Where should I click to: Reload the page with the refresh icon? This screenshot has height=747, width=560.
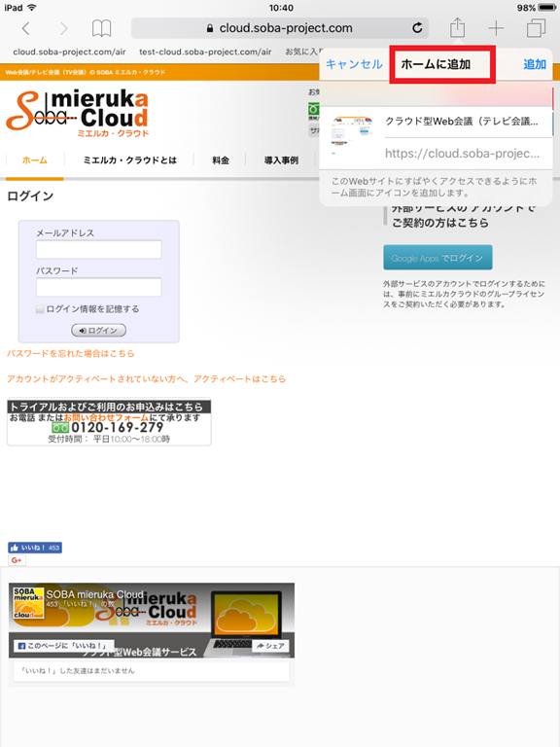point(417,28)
